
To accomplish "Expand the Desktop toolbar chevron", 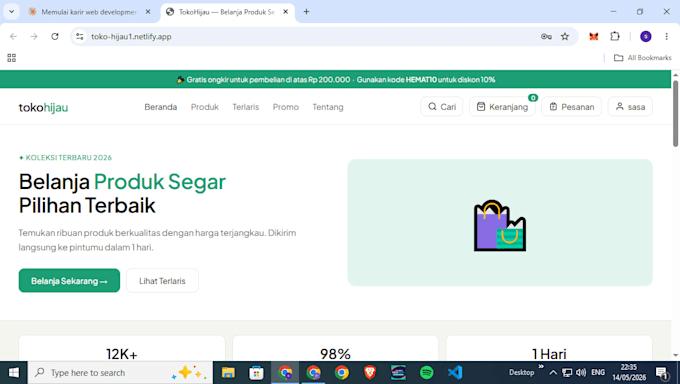I will point(541,367).
